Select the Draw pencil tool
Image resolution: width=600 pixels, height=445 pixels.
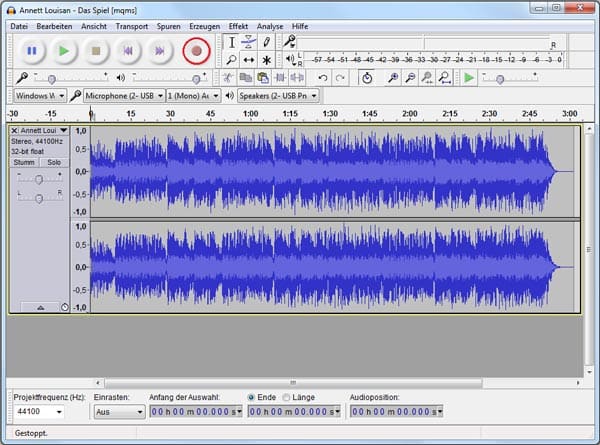point(266,42)
